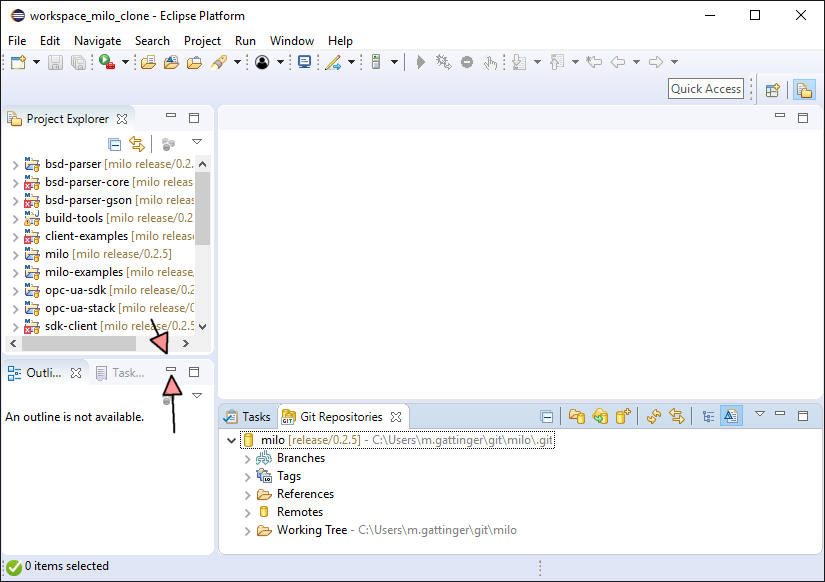Select Working Tree in Git Repositories

[312, 530]
